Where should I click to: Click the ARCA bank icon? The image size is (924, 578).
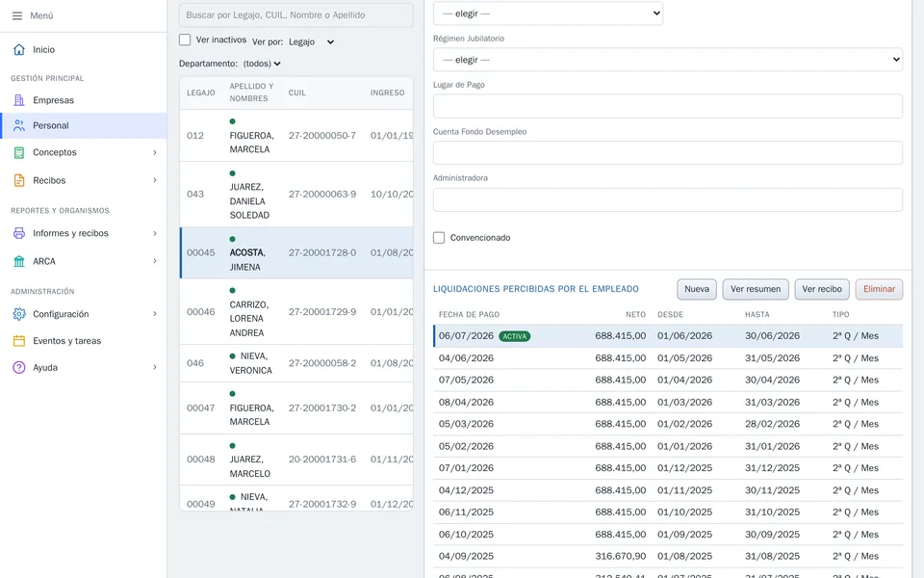[19, 261]
